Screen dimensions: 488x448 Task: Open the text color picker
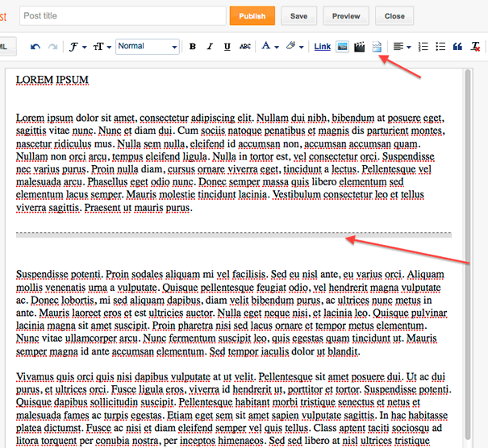tap(269, 47)
